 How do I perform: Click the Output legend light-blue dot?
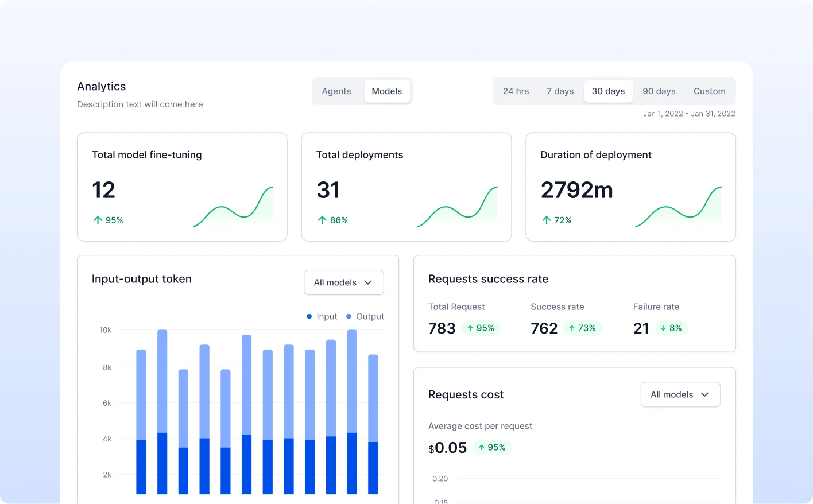pyautogui.click(x=349, y=316)
